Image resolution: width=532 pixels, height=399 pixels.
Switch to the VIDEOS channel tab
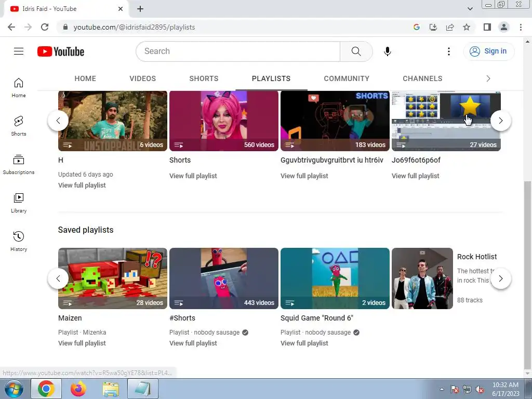(142, 79)
